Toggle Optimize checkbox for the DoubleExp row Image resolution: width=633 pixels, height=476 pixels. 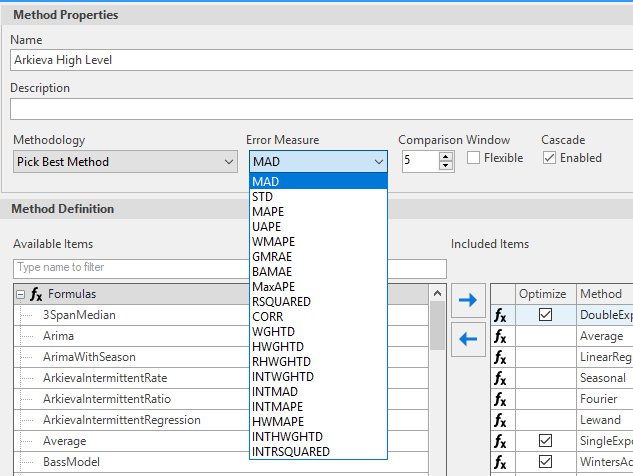[545, 315]
